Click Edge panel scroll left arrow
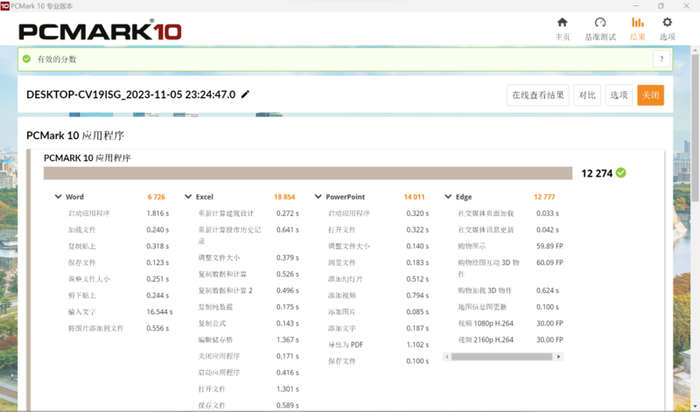 click(x=447, y=357)
